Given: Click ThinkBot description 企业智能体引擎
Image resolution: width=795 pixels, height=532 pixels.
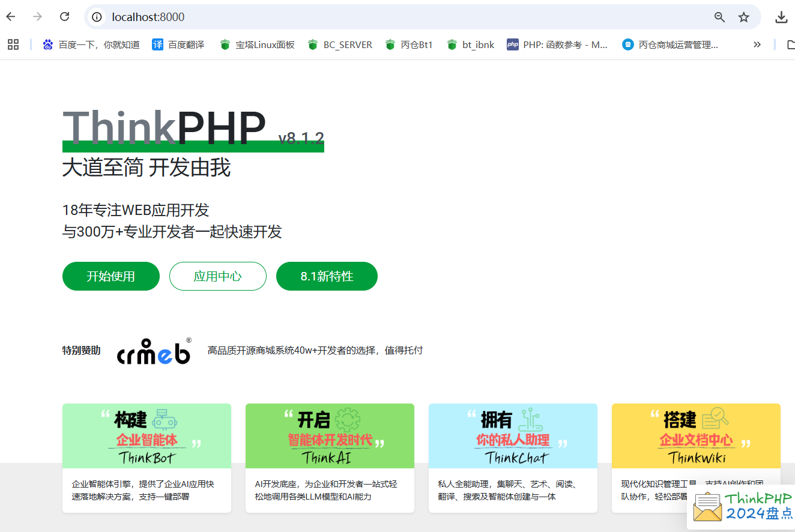Looking at the screenshot, I should click(143, 490).
